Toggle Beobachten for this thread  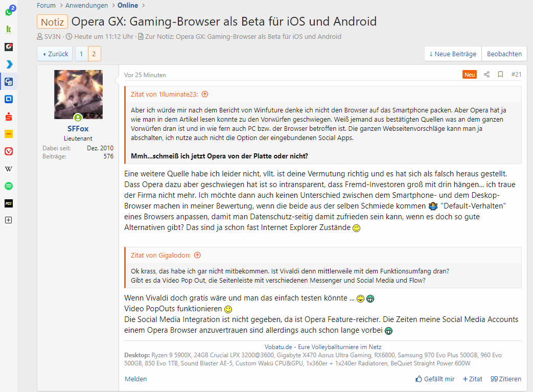coord(504,54)
